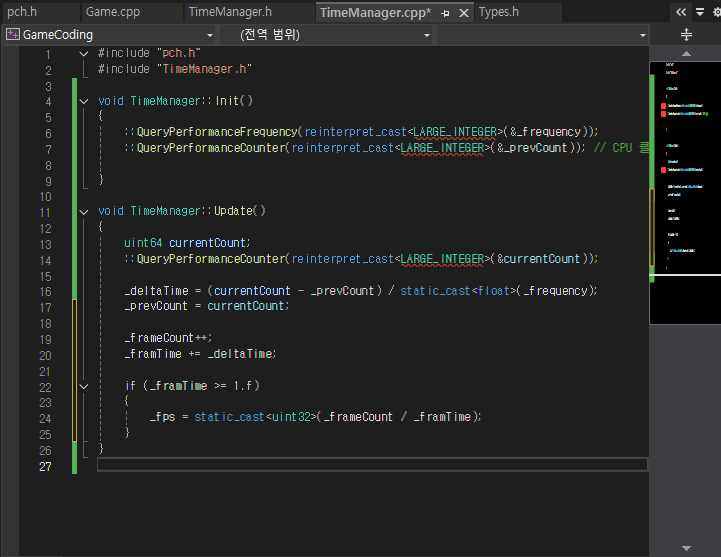Click the "TimeManager.h" include string
Image resolution: width=721 pixels, height=557 pixels.
204,69
